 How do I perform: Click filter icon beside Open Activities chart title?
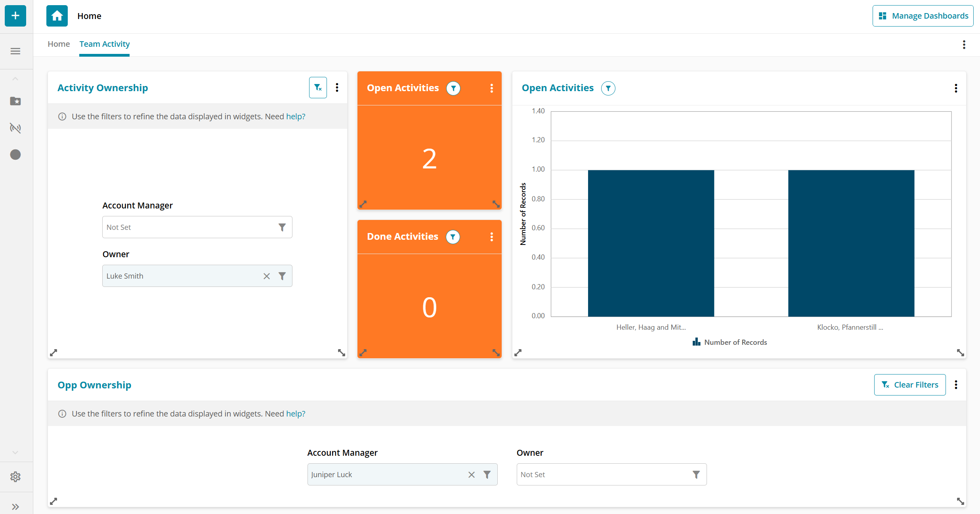(x=608, y=88)
